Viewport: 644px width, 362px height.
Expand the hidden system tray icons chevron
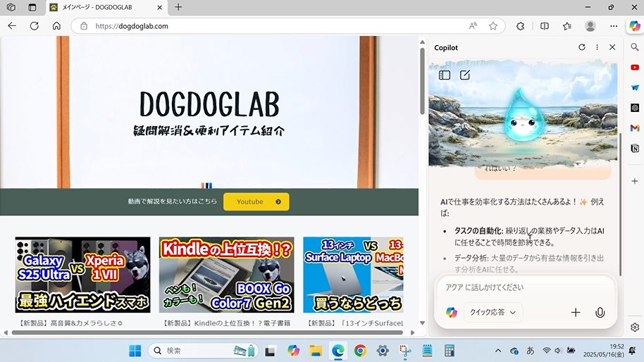tap(498, 351)
